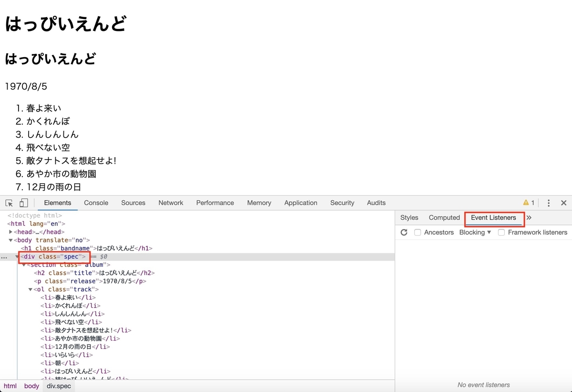572x392 pixels.
Task: Open the DevTools three-dot customize menu
Action: coord(549,203)
